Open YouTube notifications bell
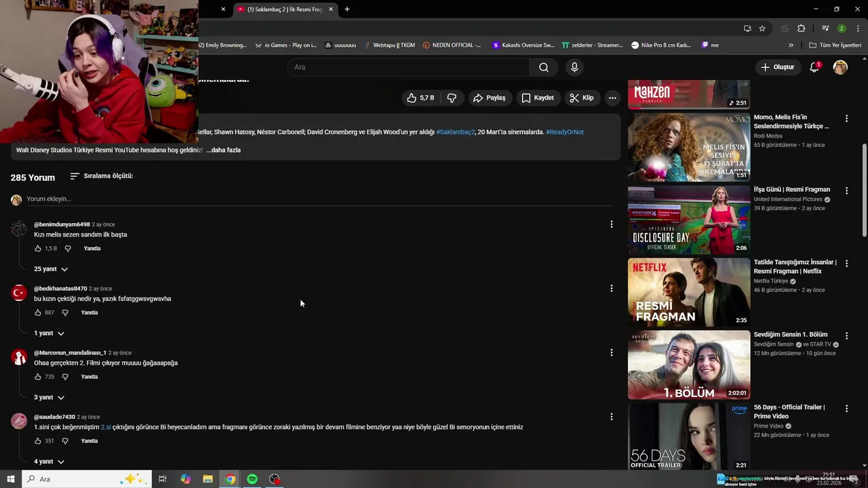 (814, 67)
